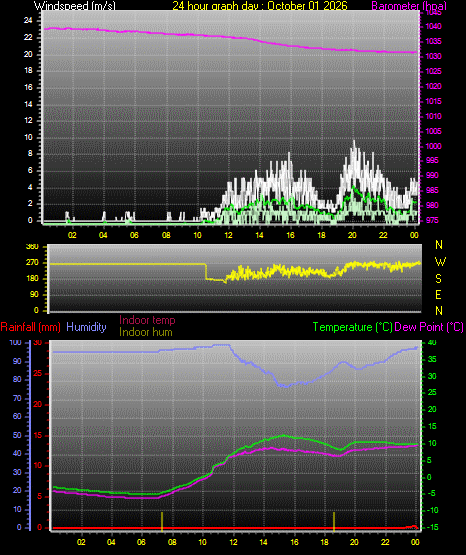Select hour 22 on the bottom chart time axis
The height and width of the screenshot is (555, 466).
click(385, 542)
